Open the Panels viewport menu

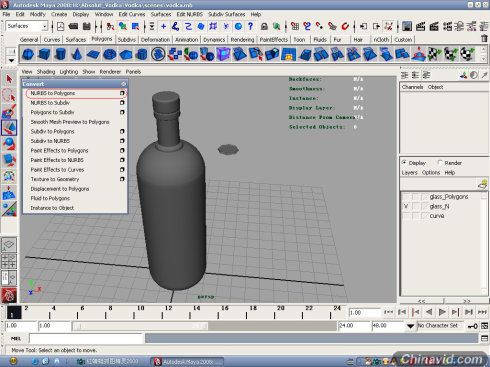(133, 72)
